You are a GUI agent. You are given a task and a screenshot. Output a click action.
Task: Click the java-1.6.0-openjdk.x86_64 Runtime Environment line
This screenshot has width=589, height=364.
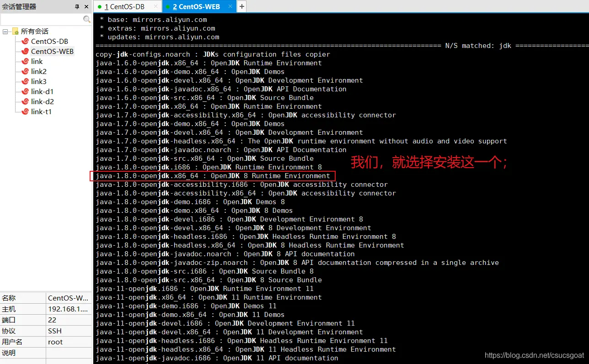pyautogui.click(x=209, y=63)
